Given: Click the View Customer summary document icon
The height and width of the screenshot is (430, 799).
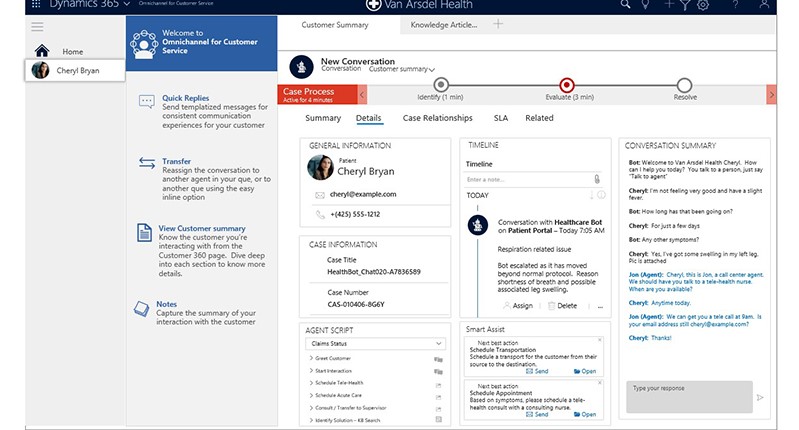Looking at the screenshot, I should (x=144, y=232).
